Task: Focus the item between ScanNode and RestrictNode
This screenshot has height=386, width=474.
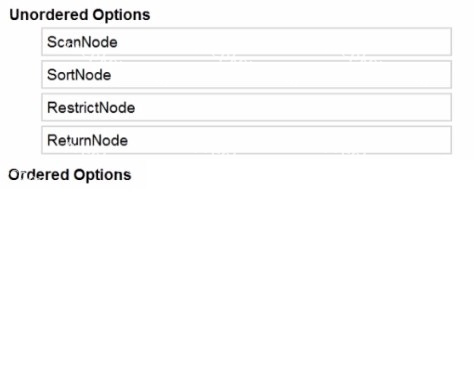Action: pos(247,74)
